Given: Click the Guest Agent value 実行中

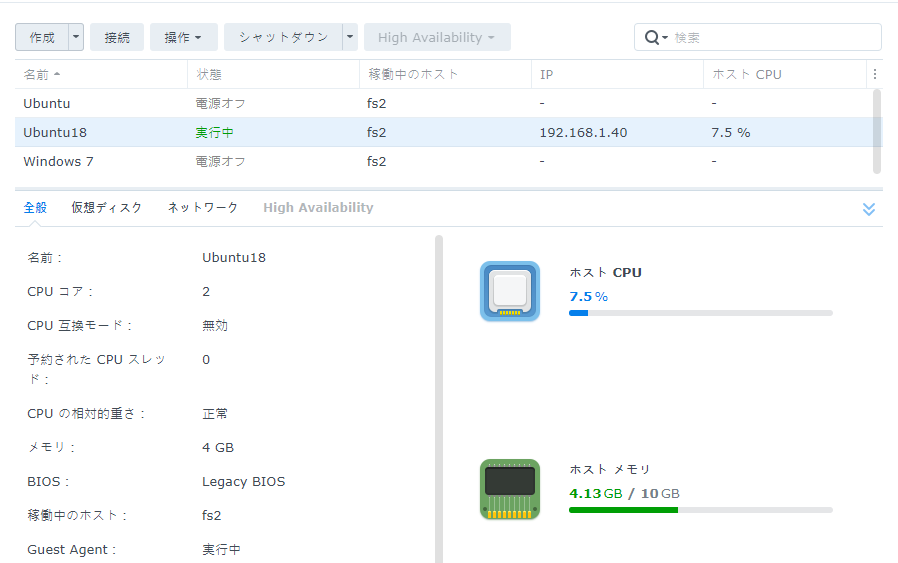Looking at the screenshot, I should 221,550.
